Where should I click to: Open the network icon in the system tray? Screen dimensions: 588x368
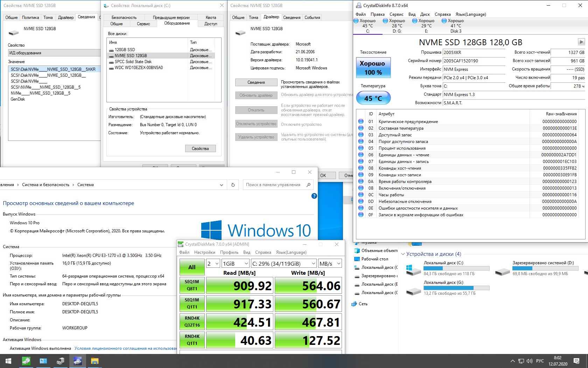point(521,361)
